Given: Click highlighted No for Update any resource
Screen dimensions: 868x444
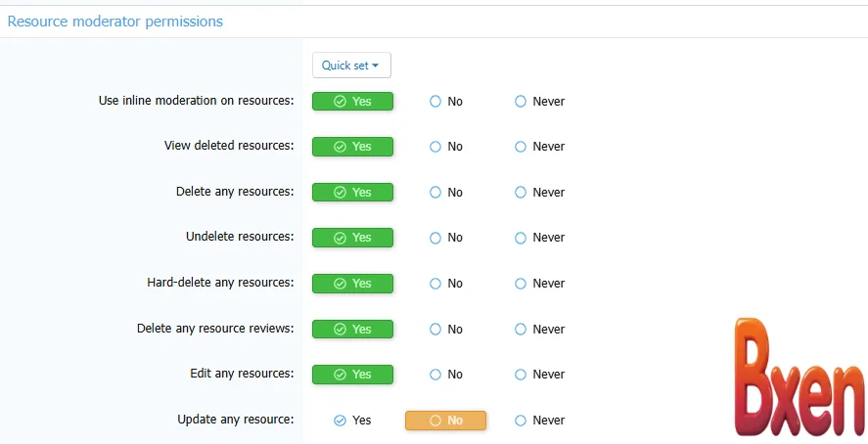Looking at the screenshot, I should 445,421.
